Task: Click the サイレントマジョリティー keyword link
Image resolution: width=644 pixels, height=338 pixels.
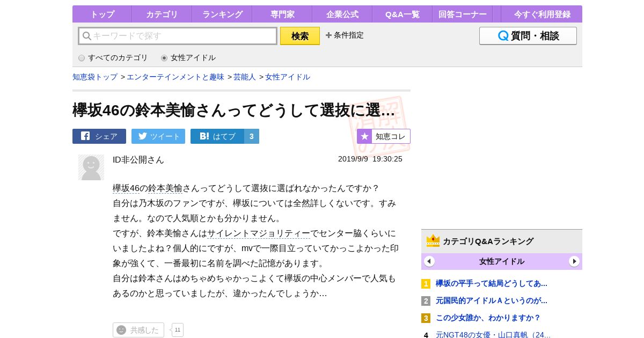Action: tap(259, 233)
